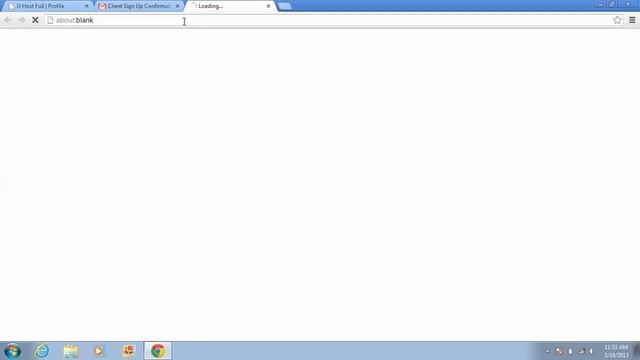Bookmark this page with the star
This screenshot has width=640, height=360.
pyautogui.click(x=617, y=20)
